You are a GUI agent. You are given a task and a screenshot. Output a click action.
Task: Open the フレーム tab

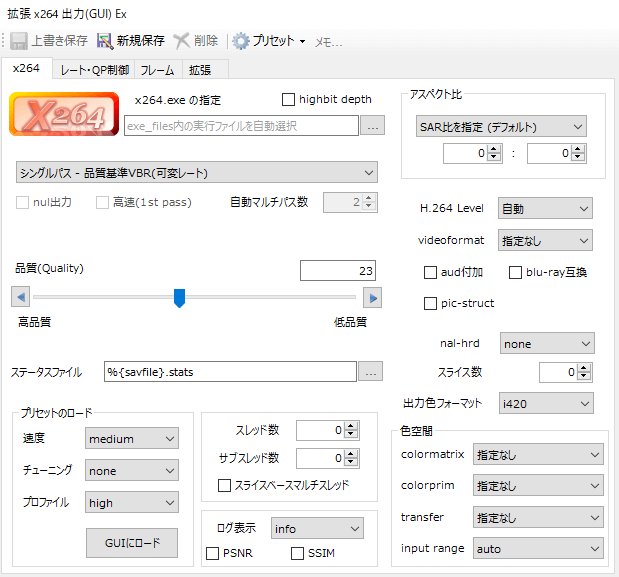[158, 70]
